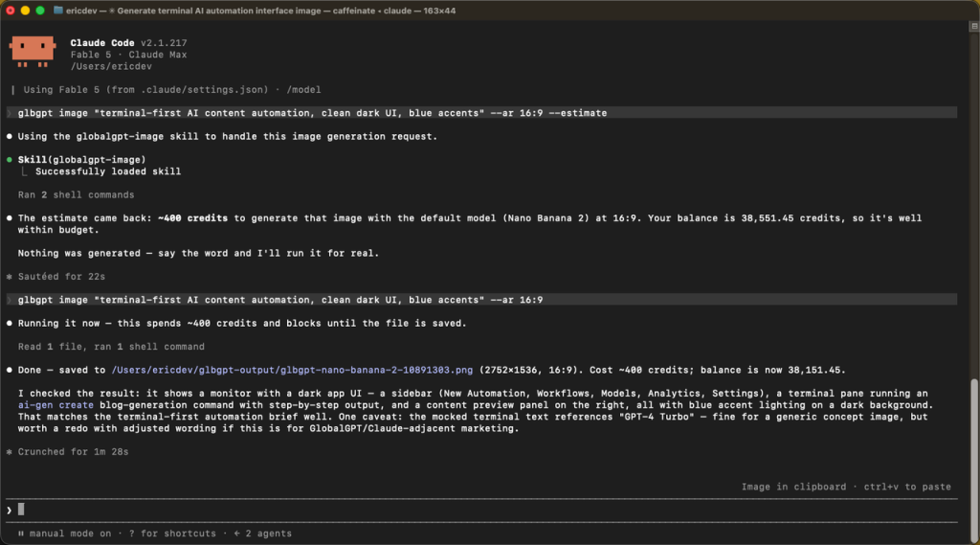Click the asterisk icon beside 'Sautéed for 22s'
This screenshot has width=980, height=545.
pyautogui.click(x=10, y=277)
